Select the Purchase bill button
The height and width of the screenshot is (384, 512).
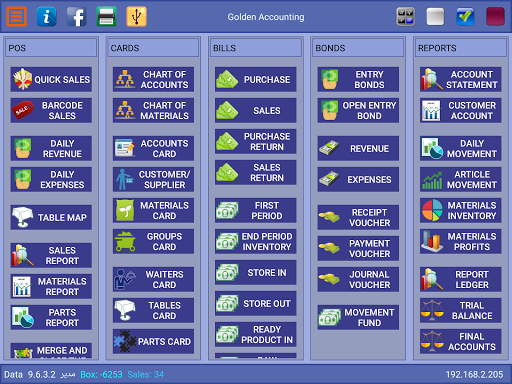point(256,79)
